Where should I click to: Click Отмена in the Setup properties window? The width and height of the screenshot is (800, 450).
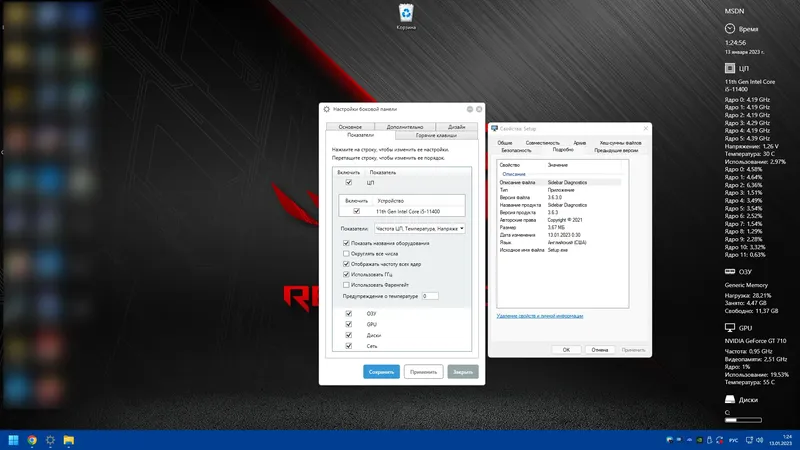coord(599,350)
